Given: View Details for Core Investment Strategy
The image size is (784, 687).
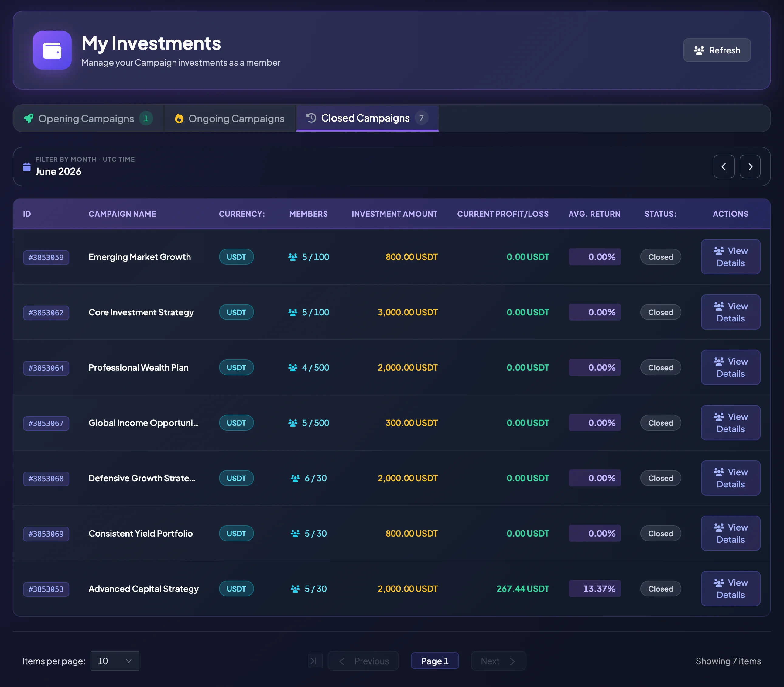Looking at the screenshot, I should click(x=730, y=312).
